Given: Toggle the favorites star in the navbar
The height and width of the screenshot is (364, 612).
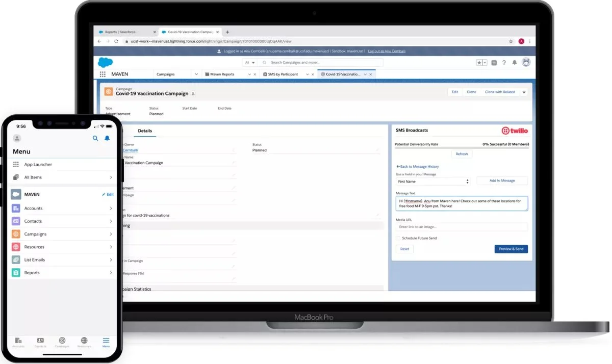Looking at the screenshot, I should [479, 62].
